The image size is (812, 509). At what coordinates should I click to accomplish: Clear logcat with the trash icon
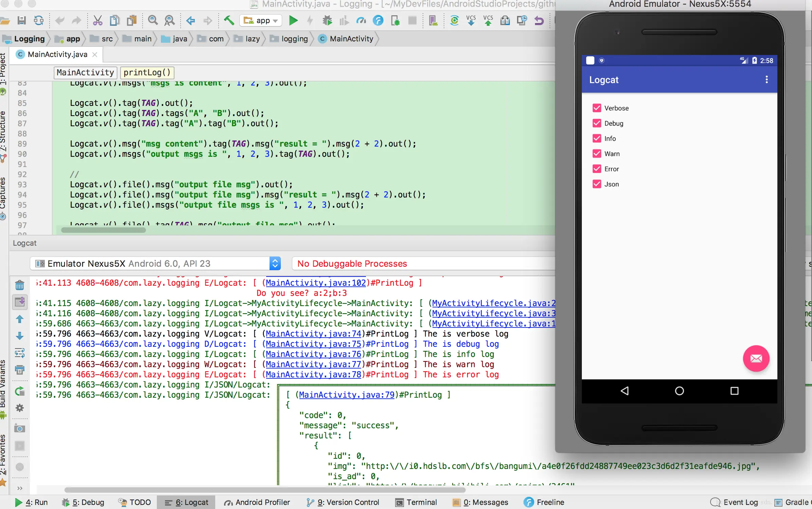tap(20, 285)
